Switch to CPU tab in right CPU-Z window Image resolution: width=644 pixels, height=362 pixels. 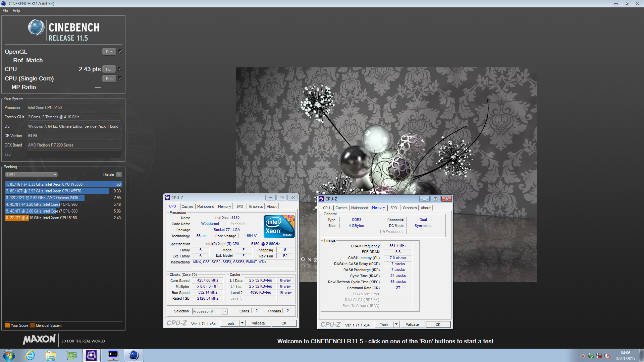(x=326, y=208)
